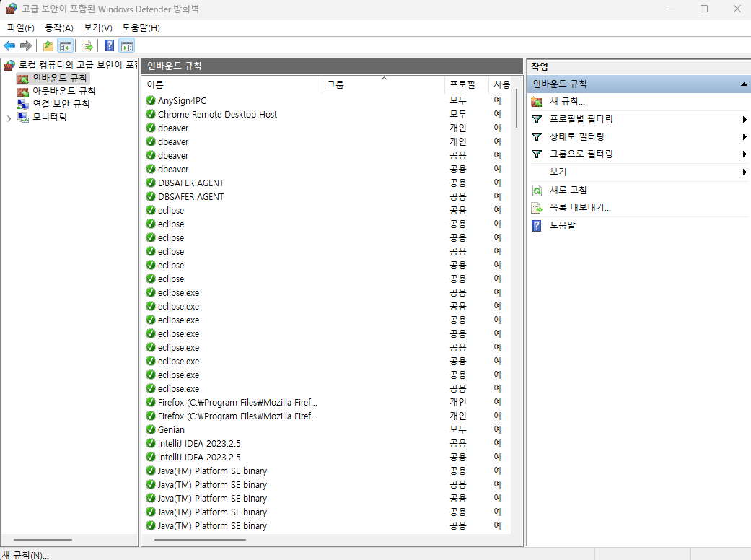Viewport: 751px width, 560px height.
Task: Sort by the 이름 column header
Action: point(232,84)
